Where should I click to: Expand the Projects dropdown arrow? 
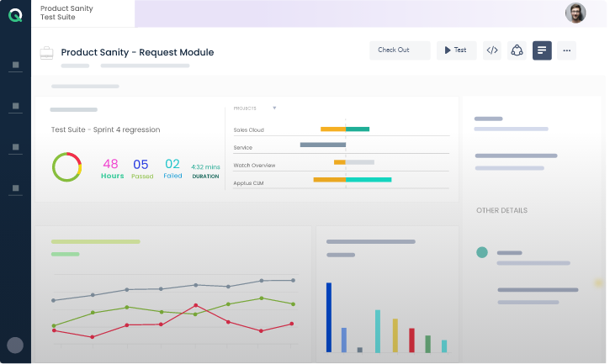(274, 108)
